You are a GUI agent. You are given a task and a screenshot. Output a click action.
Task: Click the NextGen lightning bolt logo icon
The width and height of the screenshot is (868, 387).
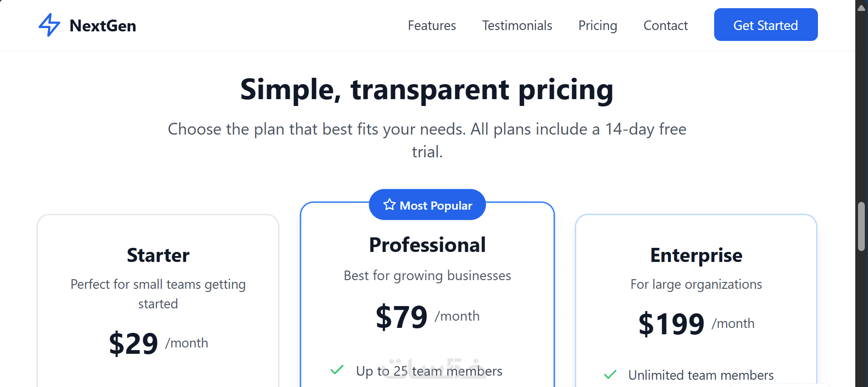49,25
